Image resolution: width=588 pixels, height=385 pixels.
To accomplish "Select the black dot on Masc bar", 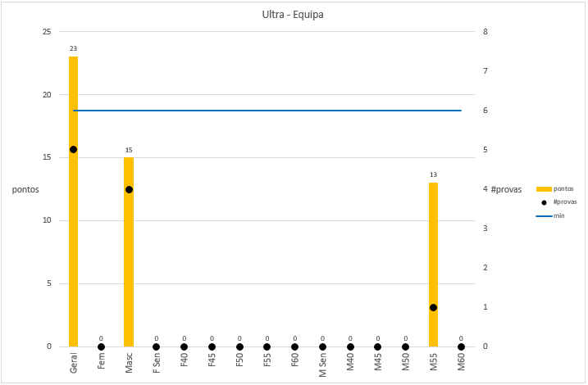I will click(129, 189).
